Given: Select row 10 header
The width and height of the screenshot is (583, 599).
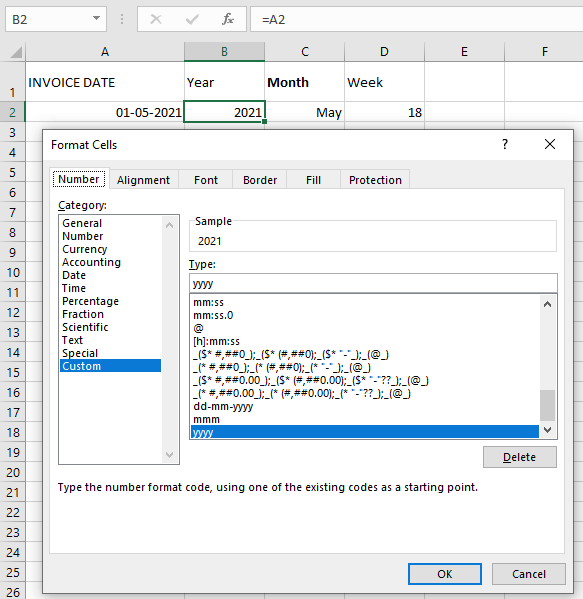Looking at the screenshot, I should pyautogui.click(x=13, y=272).
